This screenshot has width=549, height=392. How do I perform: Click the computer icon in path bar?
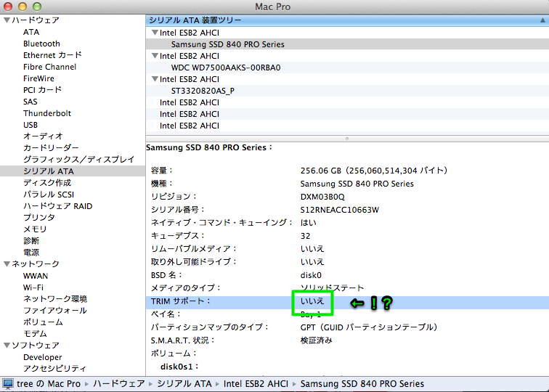coord(7,383)
